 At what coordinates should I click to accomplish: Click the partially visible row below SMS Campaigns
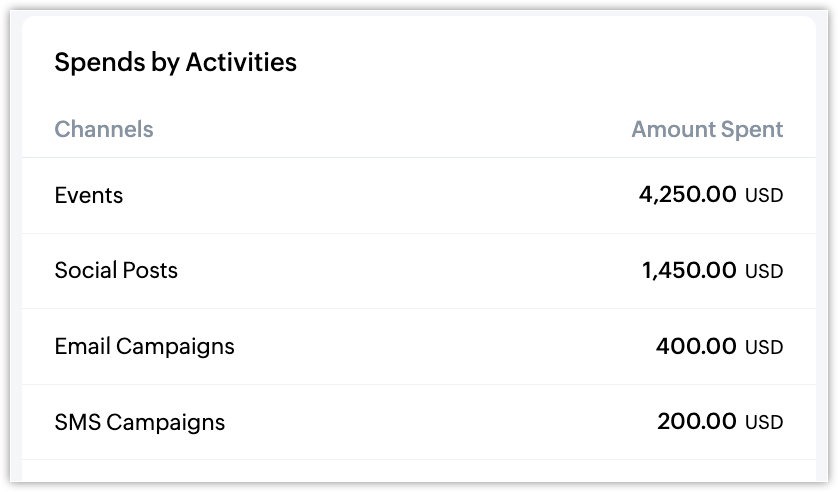419,472
